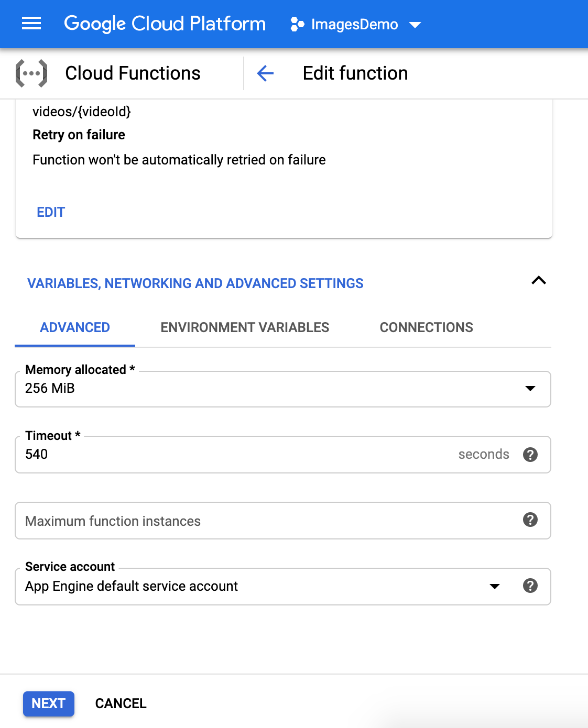588x728 pixels.
Task: Click the CANCEL button
Action: tap(121, 703)
